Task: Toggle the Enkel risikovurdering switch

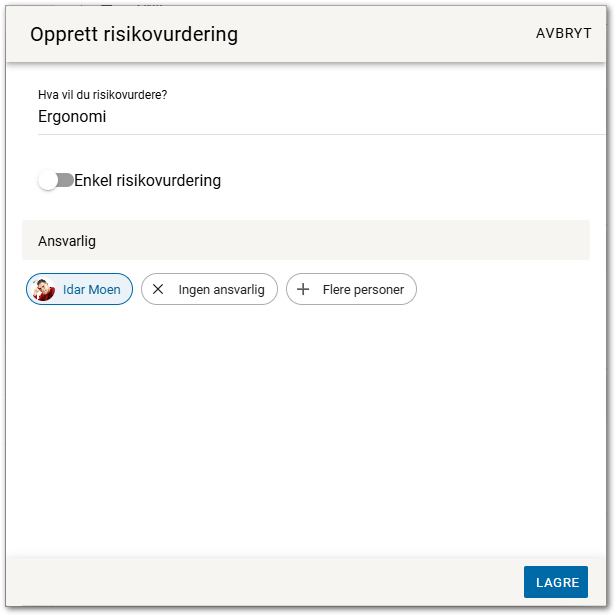Action: coord(56,181)
